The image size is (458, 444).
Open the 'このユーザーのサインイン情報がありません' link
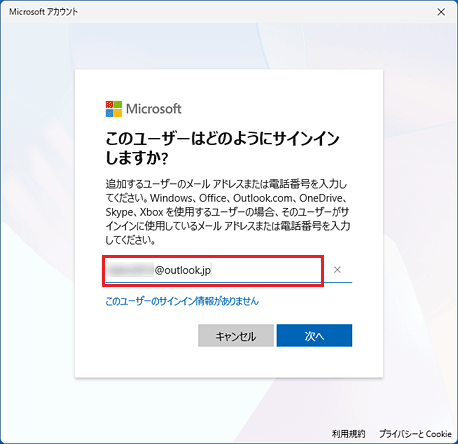(x=182, y=301)
